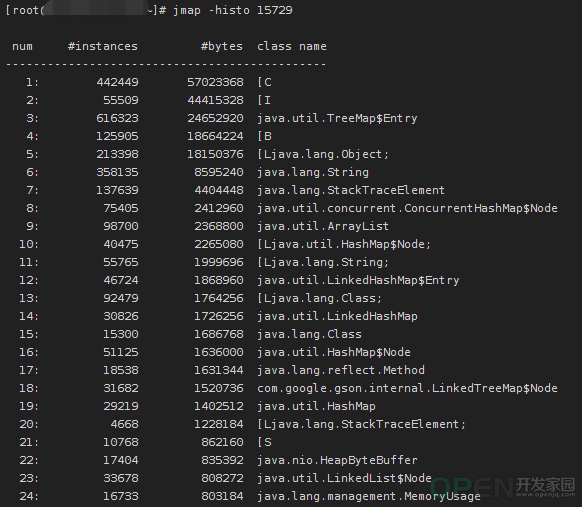Click the com.google.gson.internal.LinkedTreeMap$Node entry
582x507 pixels.
[x=407, y=388]
